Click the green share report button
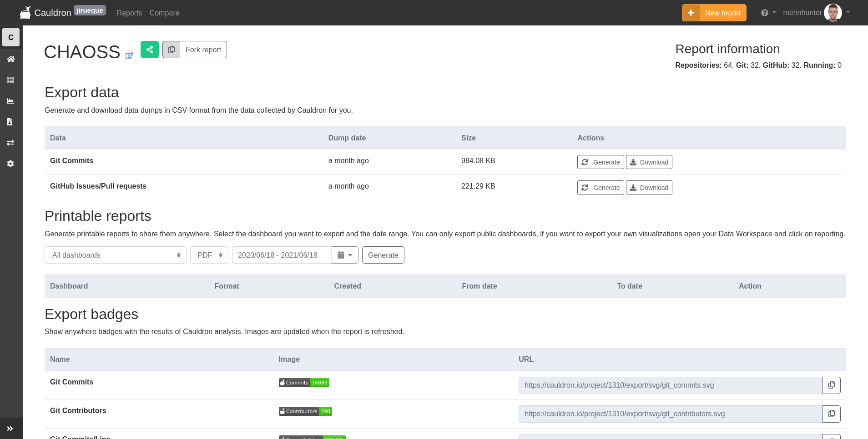Image resolution: width=868 pixels, height=439 pixels. click(x=150, y=50)
